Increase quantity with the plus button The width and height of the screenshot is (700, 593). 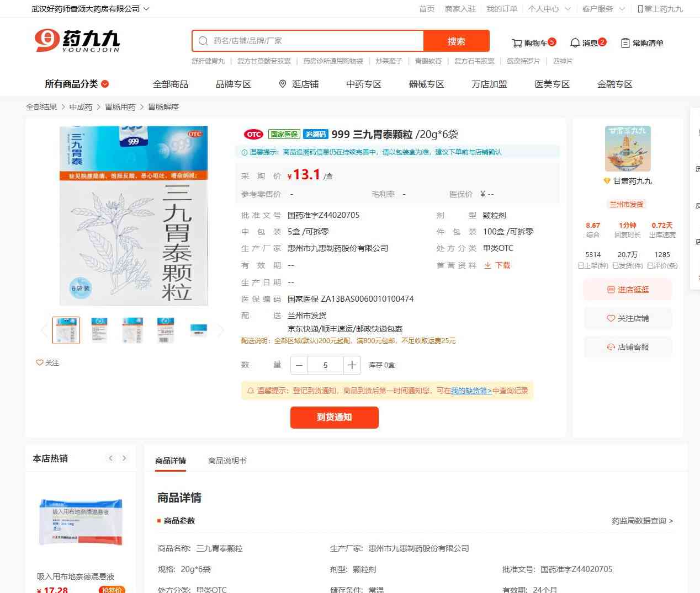352,365
